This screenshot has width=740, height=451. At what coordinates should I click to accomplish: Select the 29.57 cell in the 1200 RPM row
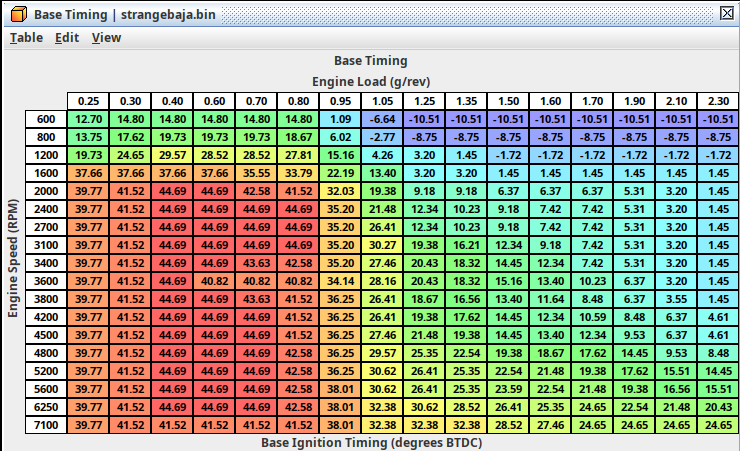[x=173, y=155]
